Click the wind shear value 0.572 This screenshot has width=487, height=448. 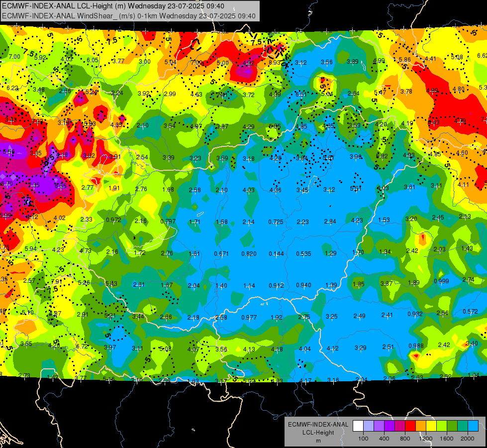point(470,311)
